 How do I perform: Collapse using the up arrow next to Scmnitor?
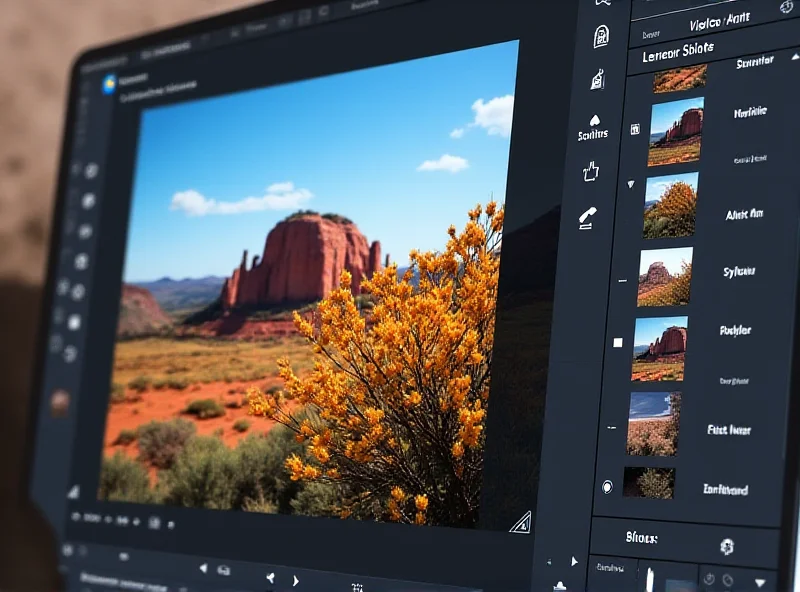pos(795,57)
